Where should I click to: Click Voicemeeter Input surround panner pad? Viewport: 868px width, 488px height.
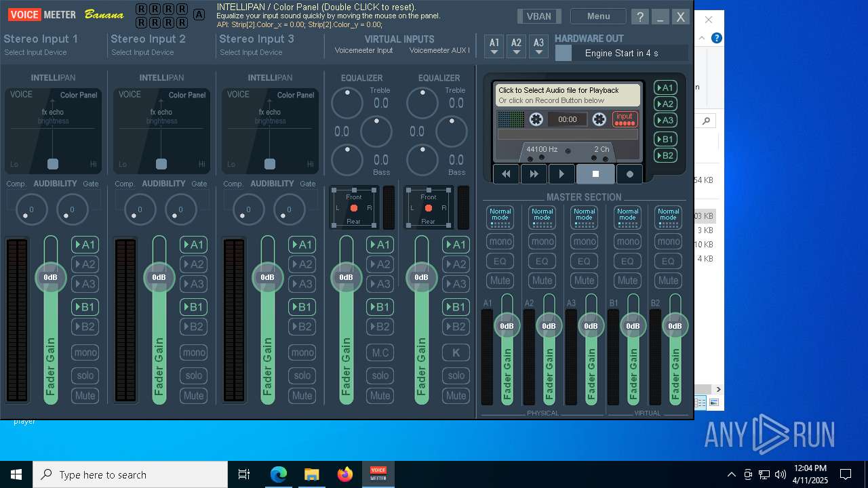(354, 208)
